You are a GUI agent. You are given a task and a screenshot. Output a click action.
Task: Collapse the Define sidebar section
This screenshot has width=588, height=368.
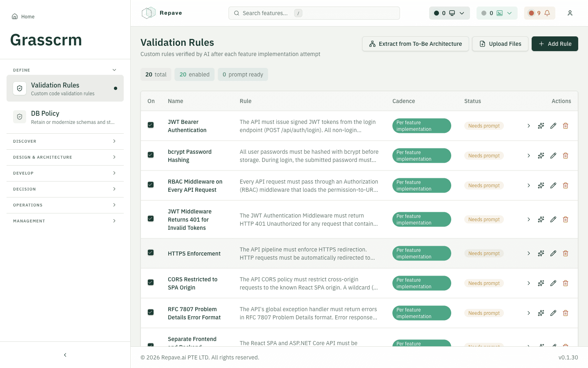[x=65, y=70]
